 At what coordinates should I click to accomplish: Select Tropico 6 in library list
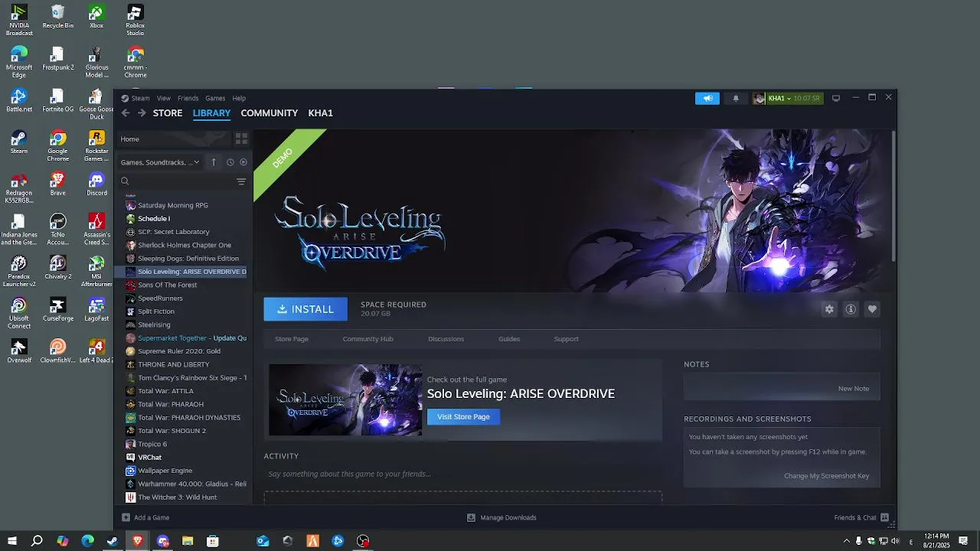(x=184, y=444)
